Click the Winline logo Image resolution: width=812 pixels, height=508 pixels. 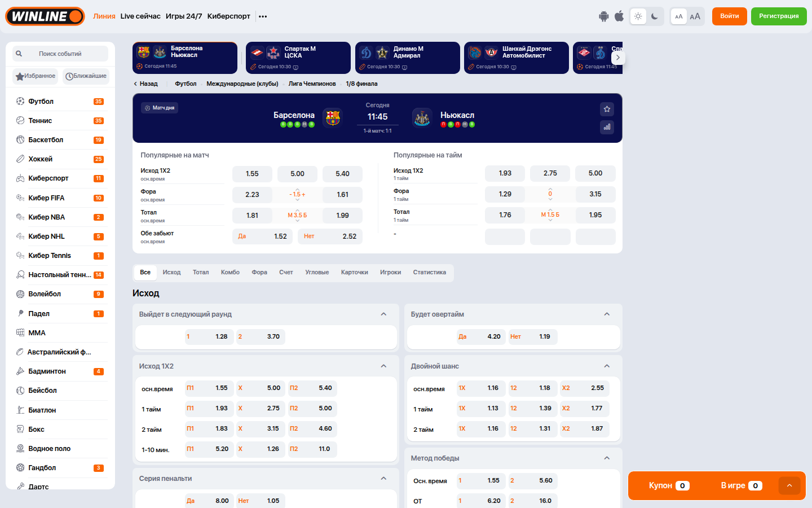(x=45, y=16)
